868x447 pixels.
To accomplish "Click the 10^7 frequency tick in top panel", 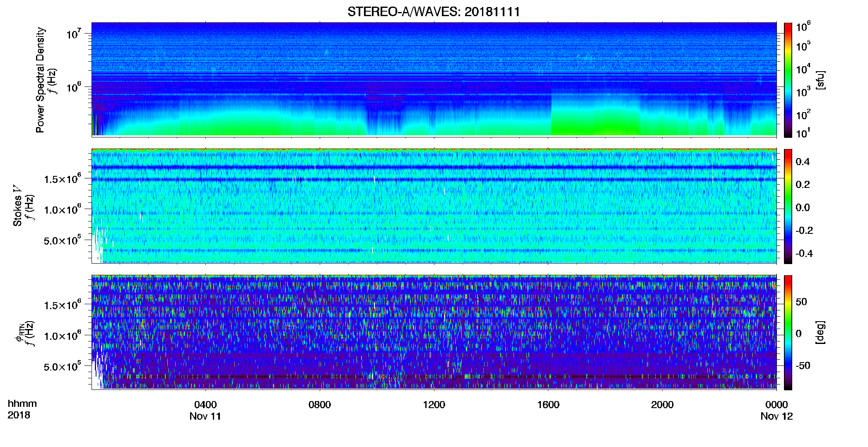I will [74, 34].
